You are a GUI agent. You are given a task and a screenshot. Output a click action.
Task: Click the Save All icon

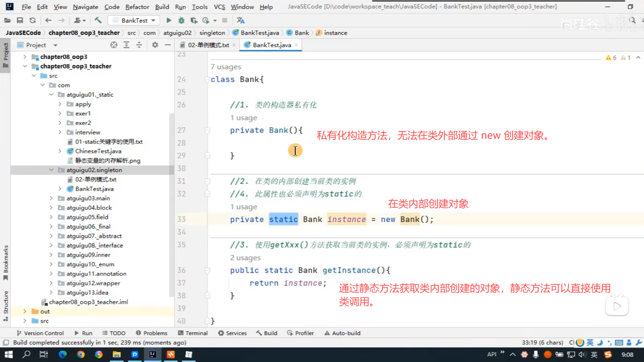coord(20,20)
